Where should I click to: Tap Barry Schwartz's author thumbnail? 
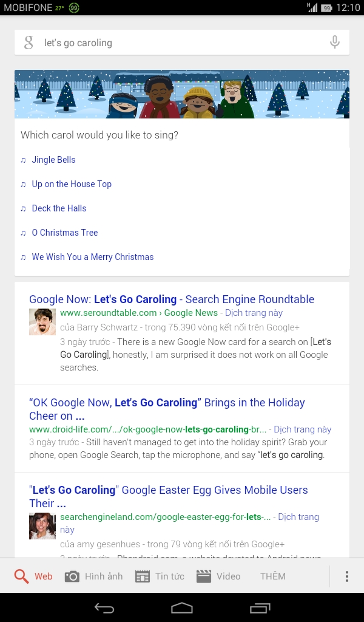click(x=42, y=322)
